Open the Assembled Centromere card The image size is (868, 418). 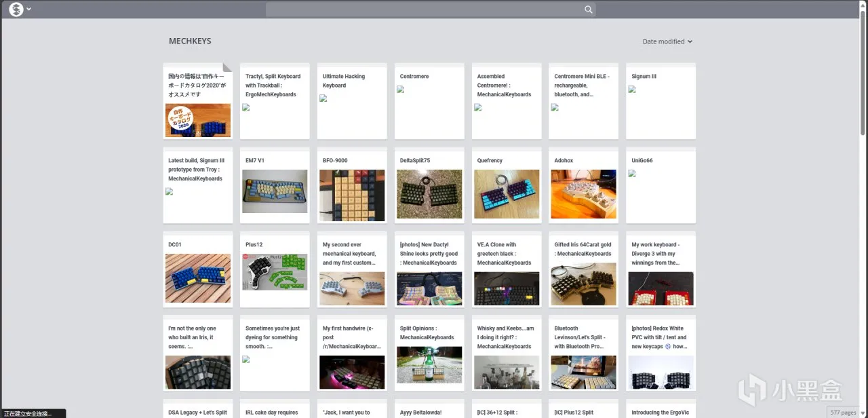click(x=507, y=101)
